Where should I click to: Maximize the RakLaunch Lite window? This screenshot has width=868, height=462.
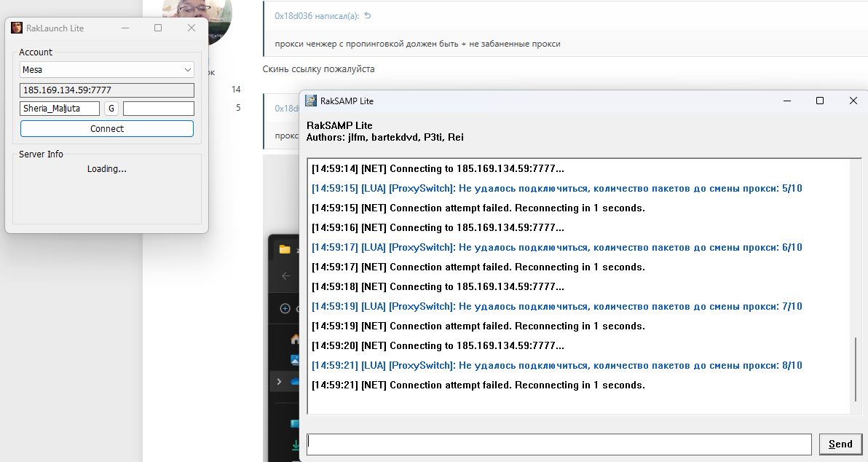coord(158,28)
